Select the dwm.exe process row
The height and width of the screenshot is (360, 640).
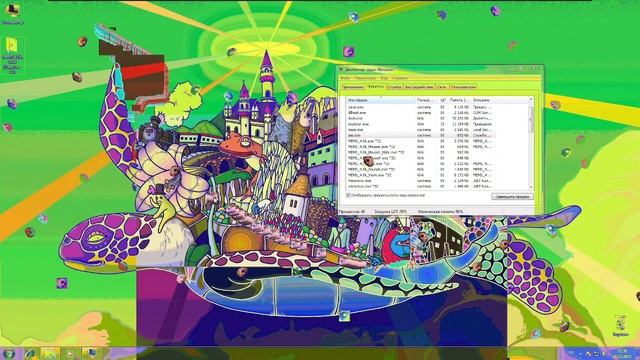pyautogui.click(x=420, y=118)
